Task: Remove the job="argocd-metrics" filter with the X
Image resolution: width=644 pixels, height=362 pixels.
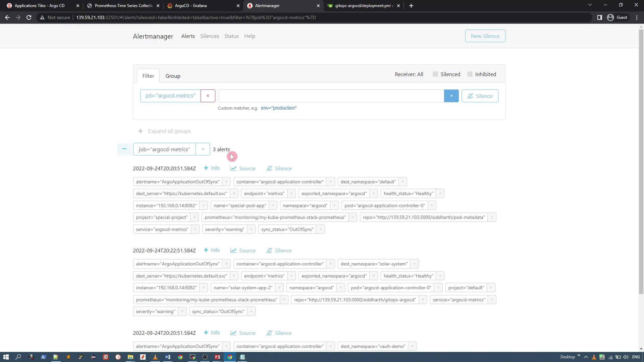Action: [x=208, y=96]
